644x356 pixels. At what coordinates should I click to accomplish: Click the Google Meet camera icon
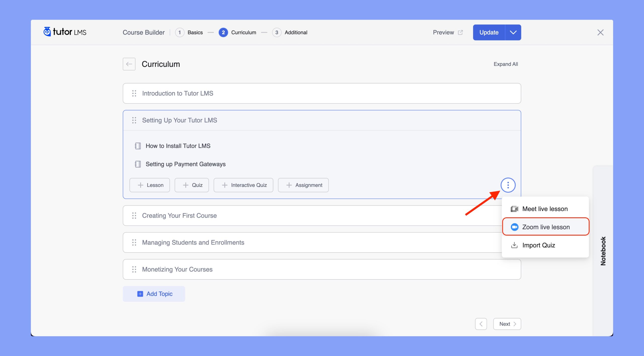pos(514,209)
